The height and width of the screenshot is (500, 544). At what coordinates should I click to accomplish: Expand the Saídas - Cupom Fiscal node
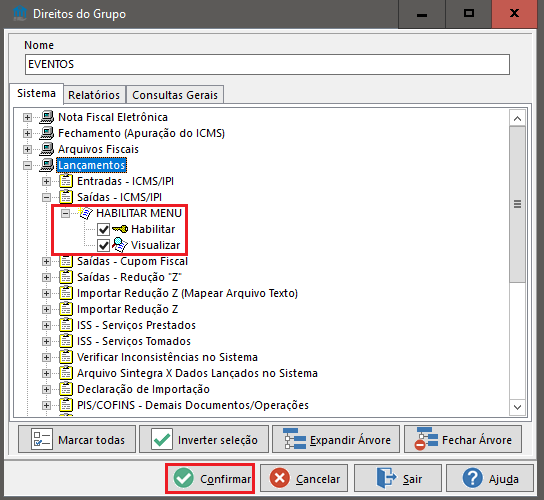tap(46, 261)
